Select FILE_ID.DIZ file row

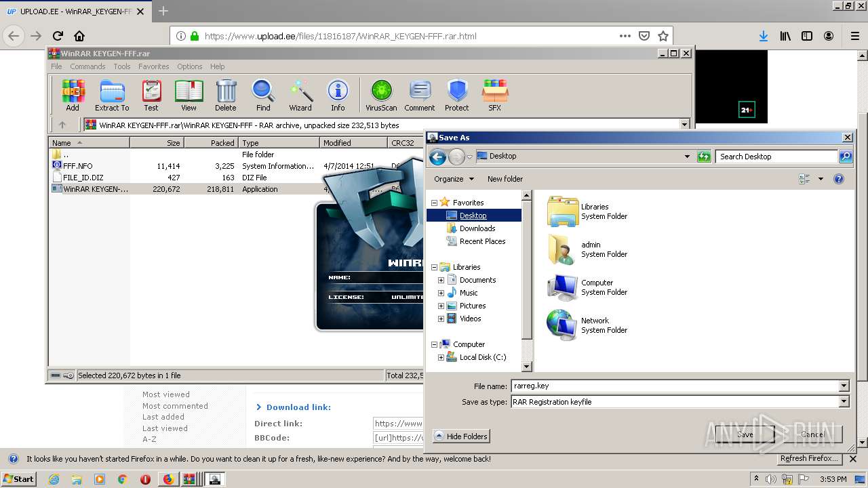coord(83,178)
